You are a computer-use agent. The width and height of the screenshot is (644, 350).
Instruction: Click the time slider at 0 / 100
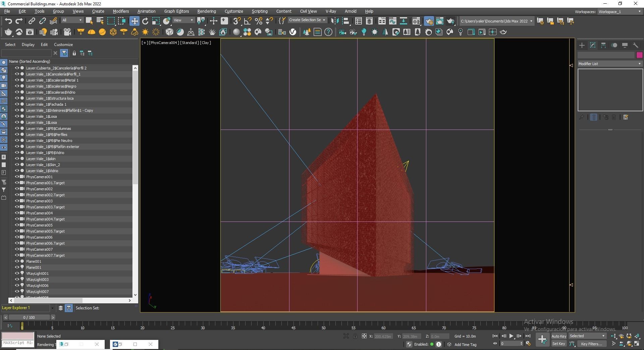29,317
